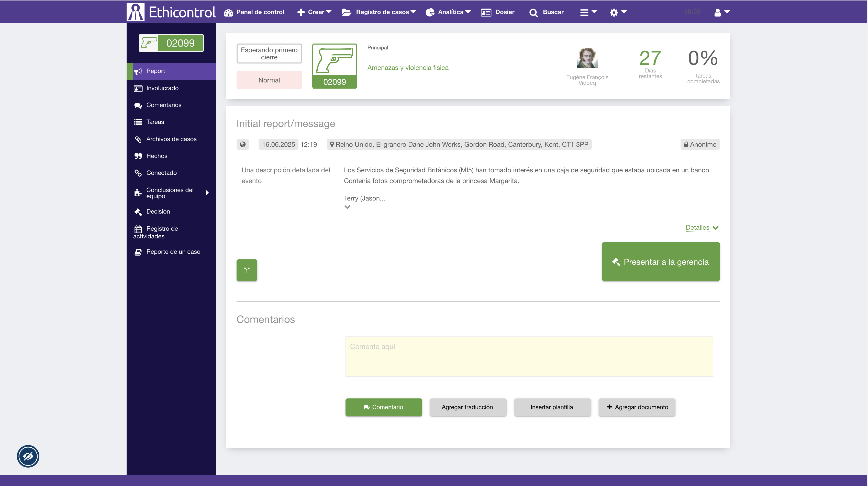Select Tareas in the sidebar

155,122
